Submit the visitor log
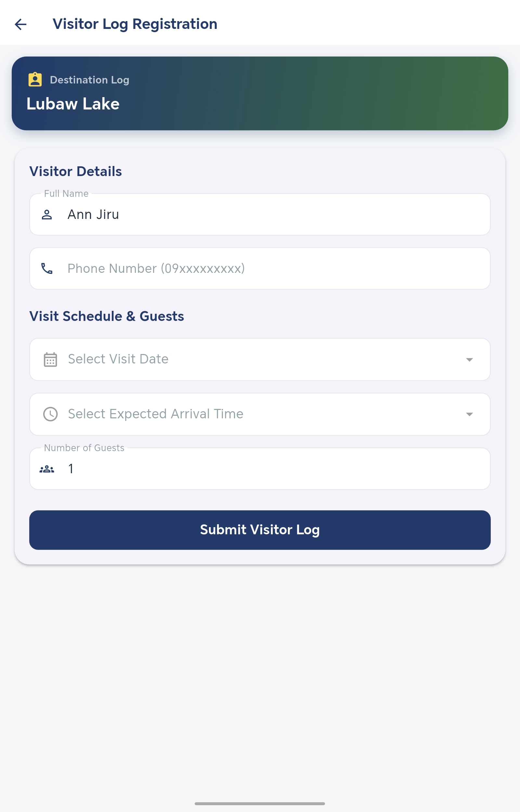Screen dimensions: 520x812 260,530
